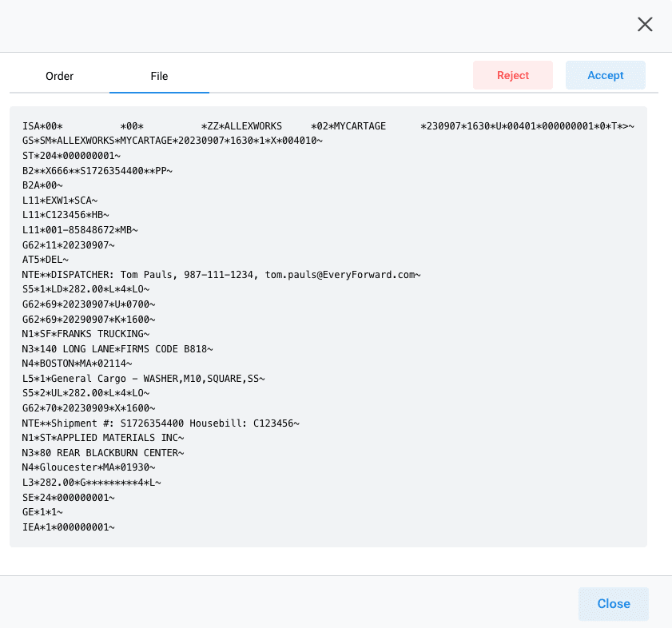Screen dimensions: 672x628
Task: Click the IEA*1*000000001~ line
Action: point(69,527)
